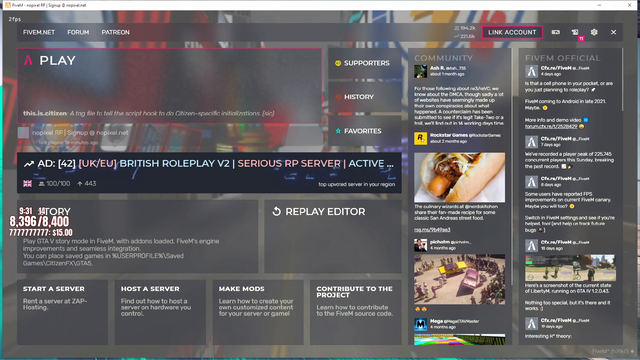Click the trending arrow icon beside AD

[x=29, y=164]
